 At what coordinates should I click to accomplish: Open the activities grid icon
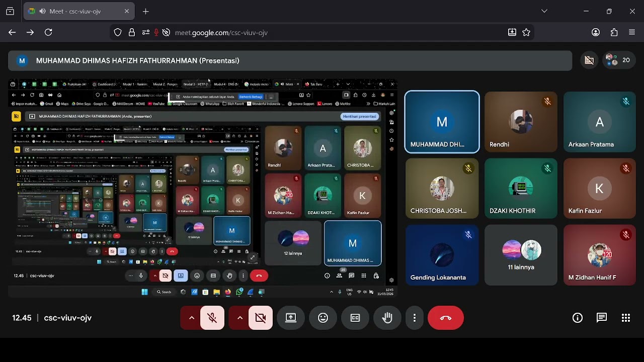(626, 318)
